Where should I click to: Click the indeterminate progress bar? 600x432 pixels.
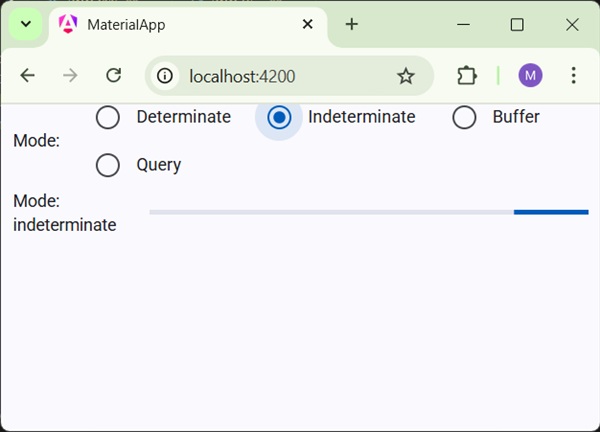coord(368,212)
